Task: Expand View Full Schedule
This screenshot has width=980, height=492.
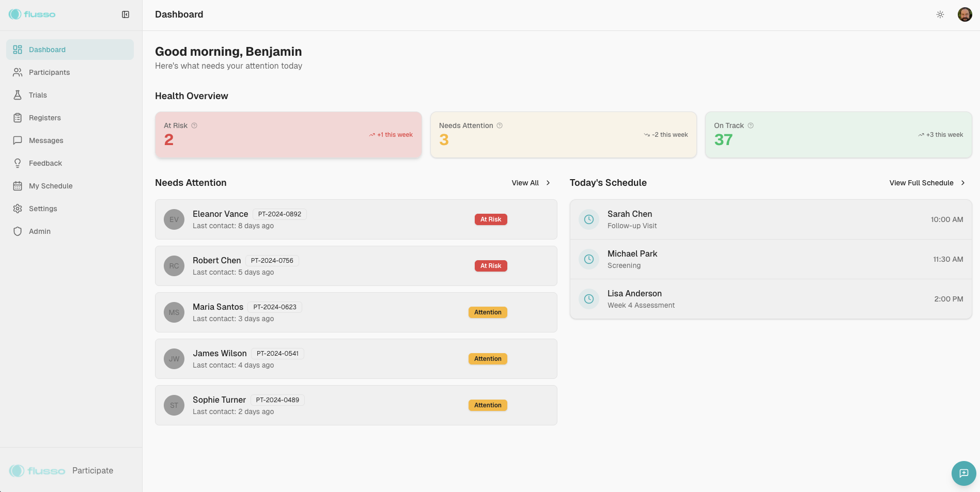Action: click(x=926, y=183)
